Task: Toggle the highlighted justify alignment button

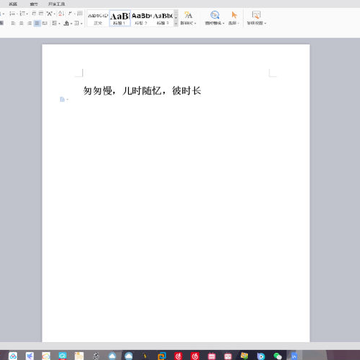Action: (x=37, y=23)
